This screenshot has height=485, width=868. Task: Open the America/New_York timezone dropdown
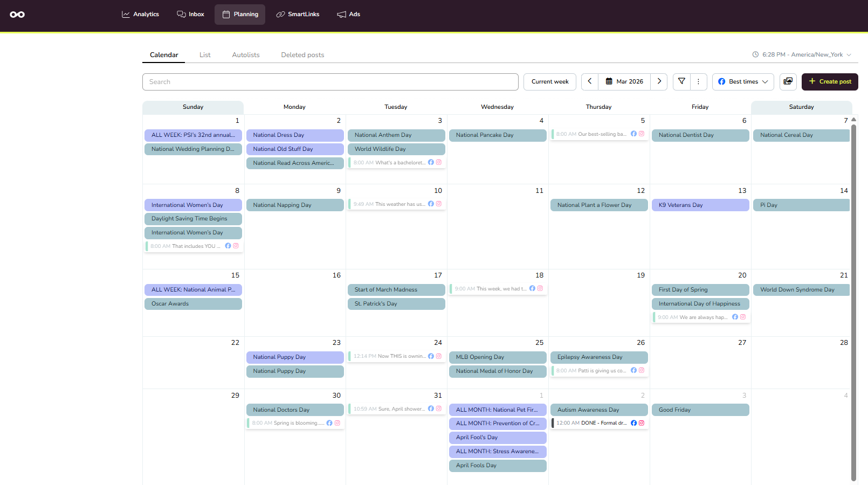(x=802, y=54)
